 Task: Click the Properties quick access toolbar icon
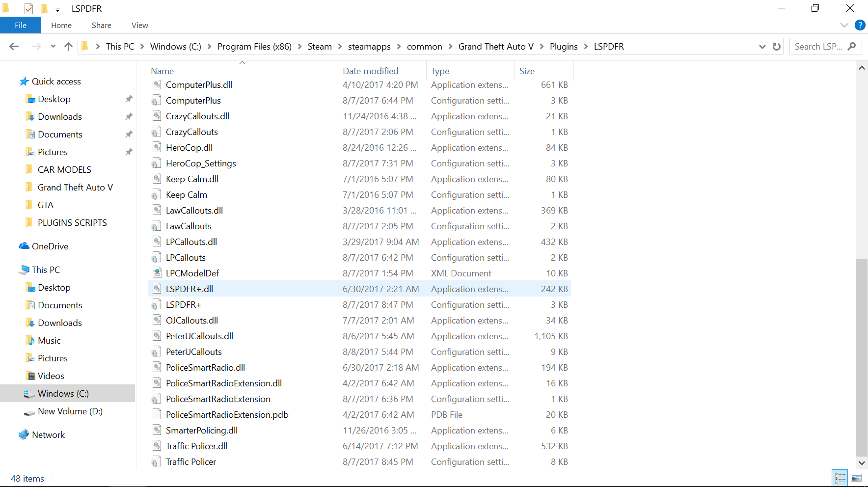28,9
